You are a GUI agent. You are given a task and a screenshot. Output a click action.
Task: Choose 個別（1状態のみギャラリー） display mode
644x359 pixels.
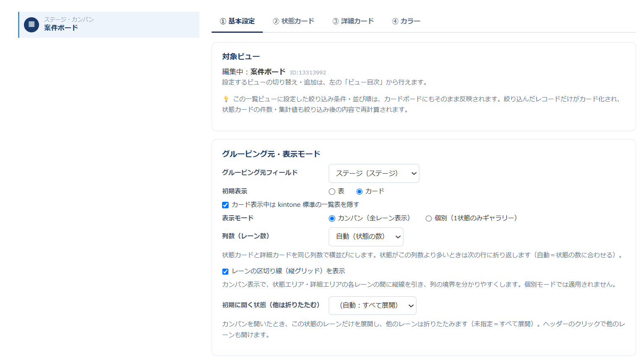click(x=429, y=218)
